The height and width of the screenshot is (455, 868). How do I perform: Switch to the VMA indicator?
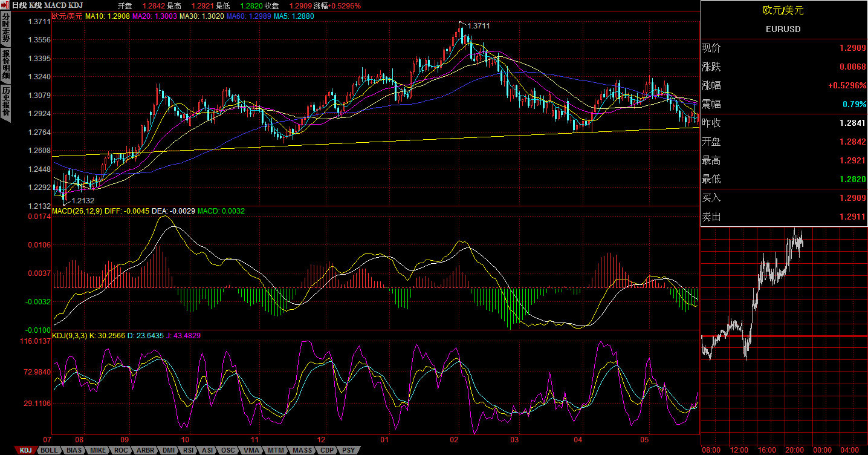250,450
